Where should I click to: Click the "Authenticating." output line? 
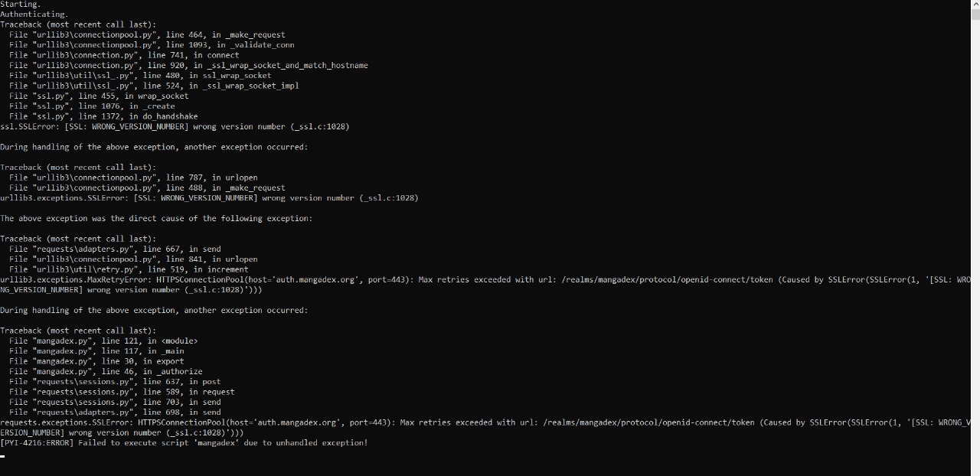(34, 15)
